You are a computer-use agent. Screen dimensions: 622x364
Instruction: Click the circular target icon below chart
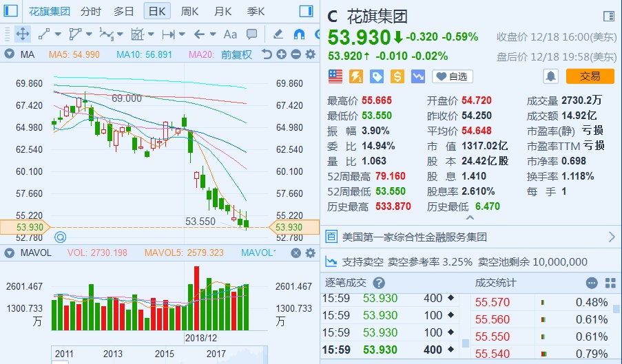click(x=60, y=237)
